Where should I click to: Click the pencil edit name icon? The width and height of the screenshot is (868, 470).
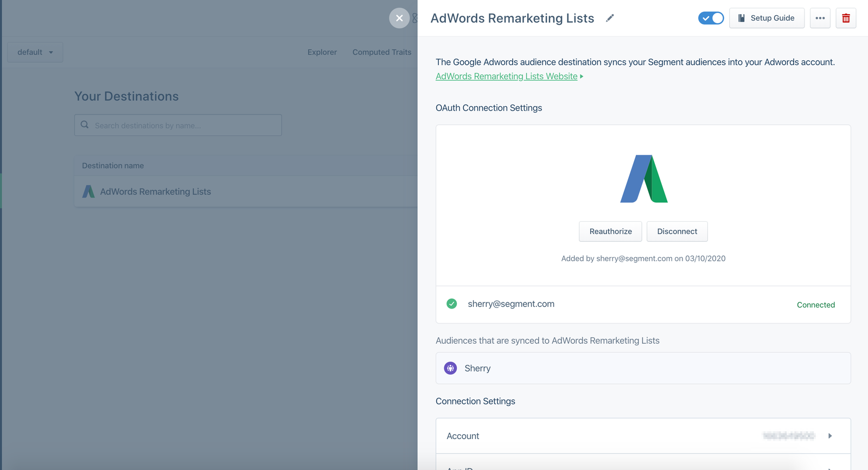[610, 18]
